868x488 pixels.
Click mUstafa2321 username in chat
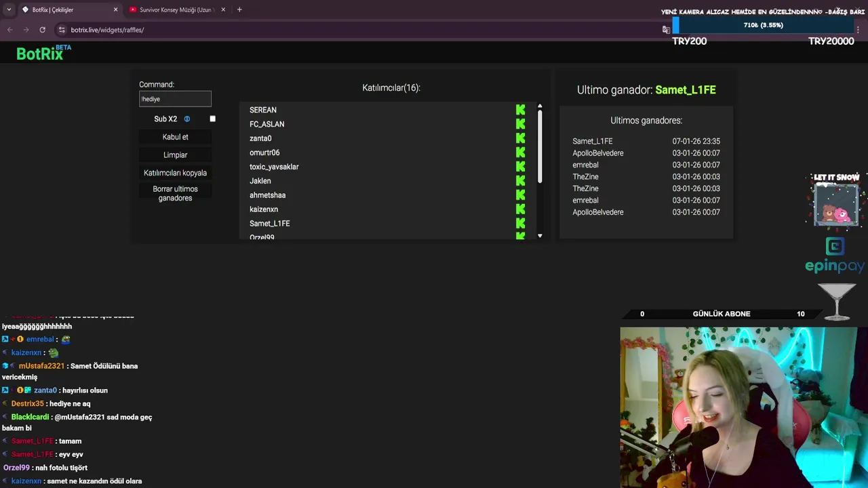[x=41, y=366]
